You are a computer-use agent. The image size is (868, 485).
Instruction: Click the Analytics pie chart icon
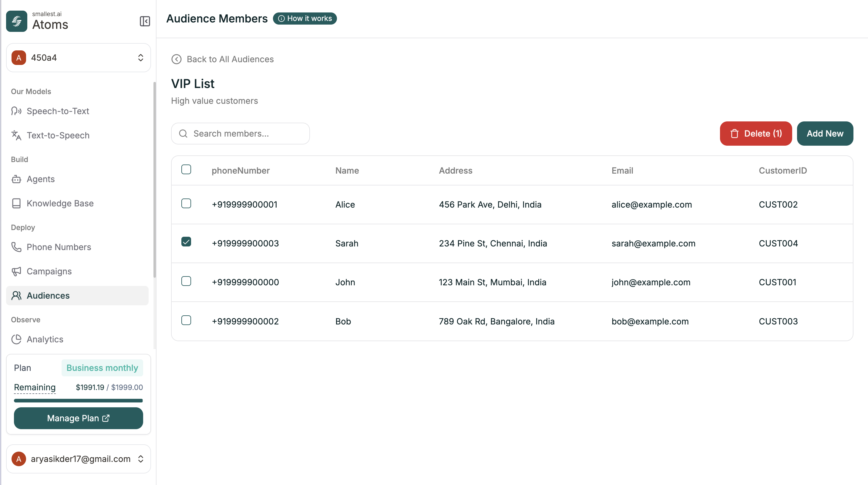pos(16,339)
